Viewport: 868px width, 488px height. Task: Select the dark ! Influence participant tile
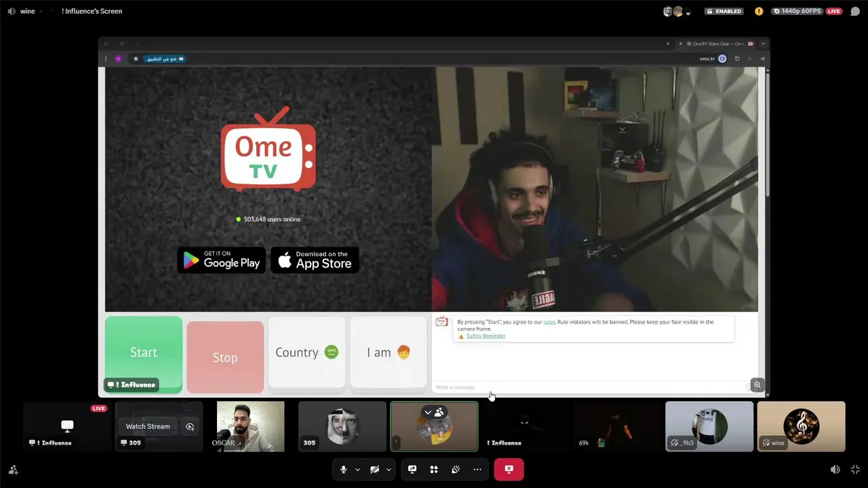(x=526, y=426)
